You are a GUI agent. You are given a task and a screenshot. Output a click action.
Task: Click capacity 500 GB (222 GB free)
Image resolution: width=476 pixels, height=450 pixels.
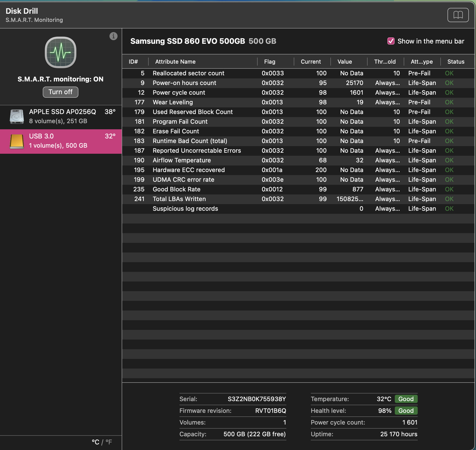click(254, 434)
